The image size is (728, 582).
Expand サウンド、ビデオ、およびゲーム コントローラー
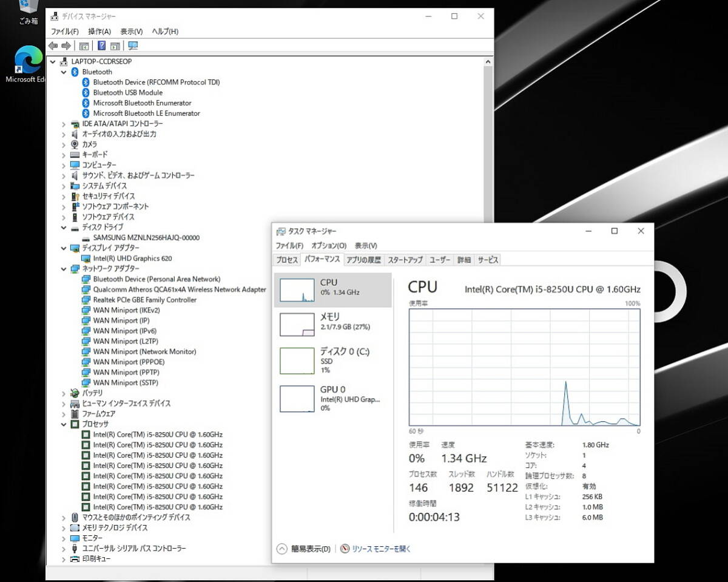point(64,175)
